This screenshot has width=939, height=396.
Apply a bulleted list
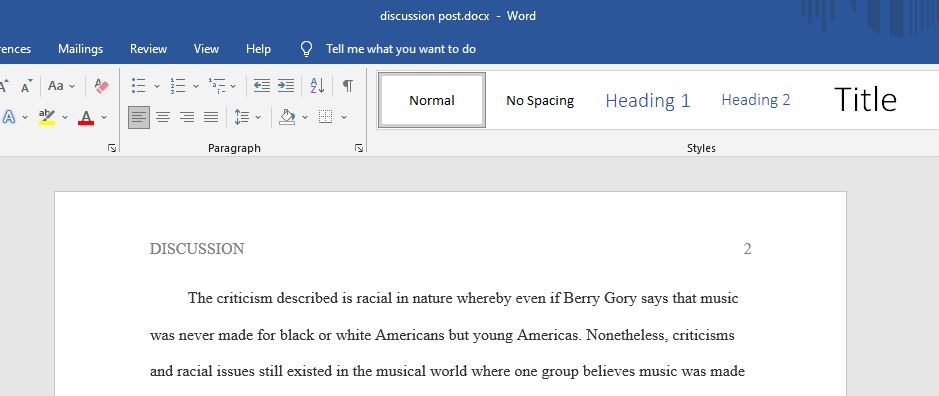138,86
